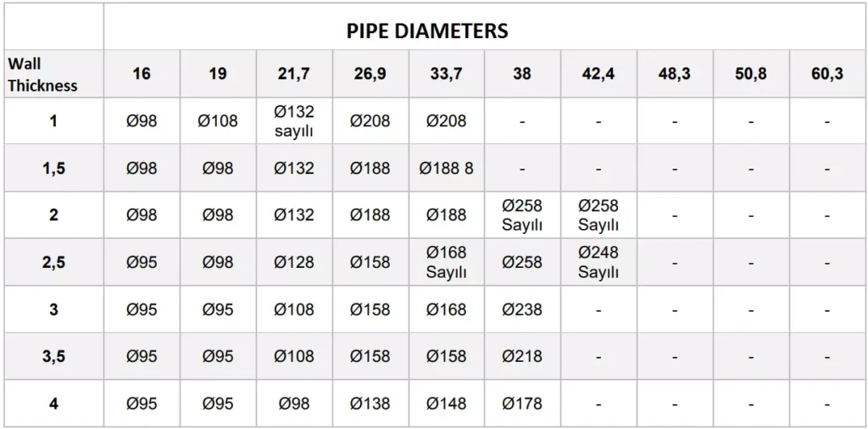Viewport: 868px width, 429px height.
Task: Select the 60,3 diameter column header
Action: pos(827,74)
